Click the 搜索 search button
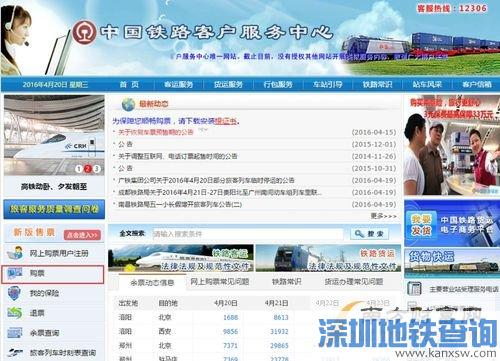Image resolution: width=500 pixels, height=361 pixels. (370, 234)
